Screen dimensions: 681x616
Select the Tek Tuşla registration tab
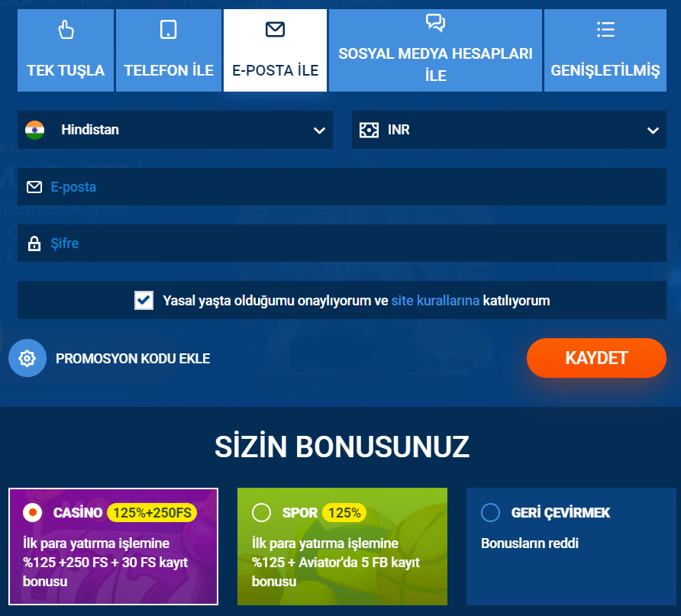(x=66, y=50)
